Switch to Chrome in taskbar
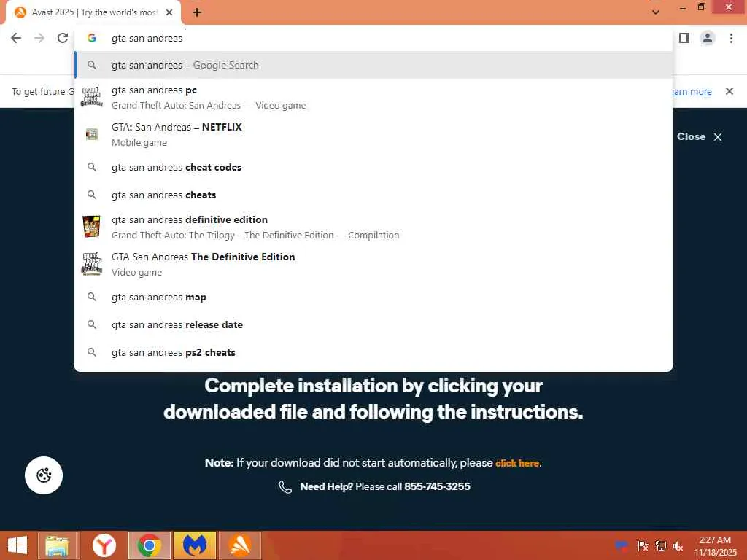Viewport: 747px width, 560px height. [x=149, y=545]
